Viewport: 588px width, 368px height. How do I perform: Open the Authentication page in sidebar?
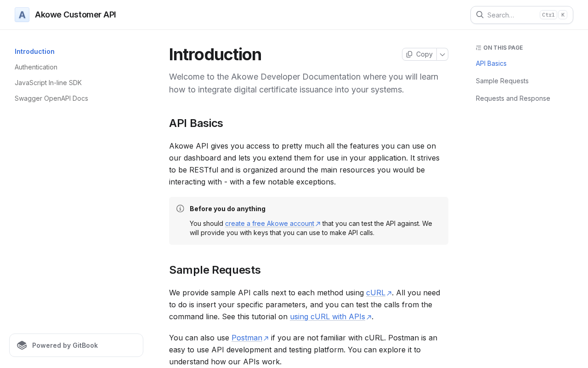[x=36, y=67]
